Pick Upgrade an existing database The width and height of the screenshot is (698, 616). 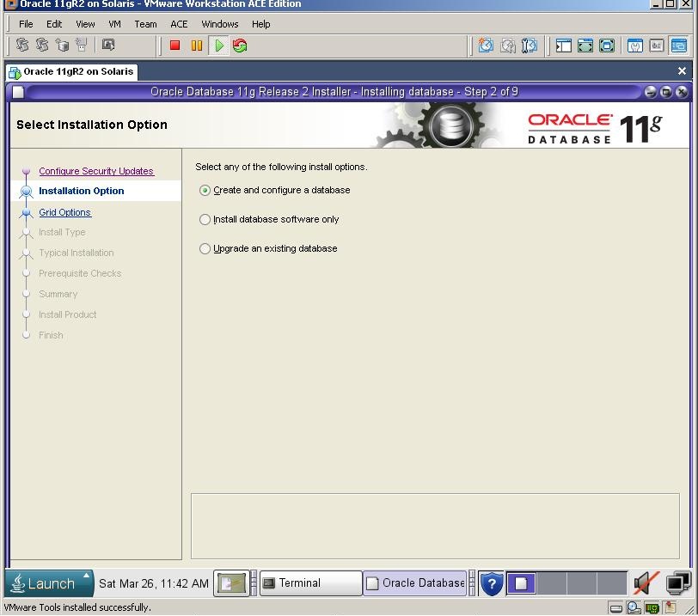205,249
